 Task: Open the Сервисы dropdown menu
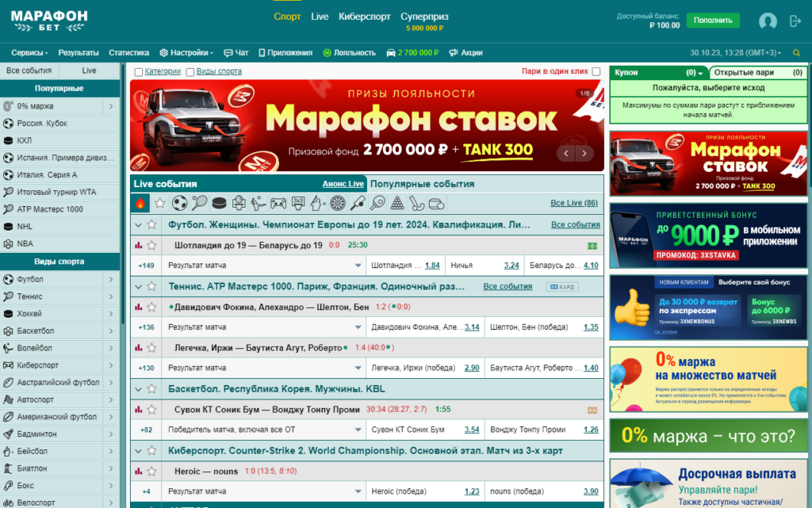pos(29,53)
